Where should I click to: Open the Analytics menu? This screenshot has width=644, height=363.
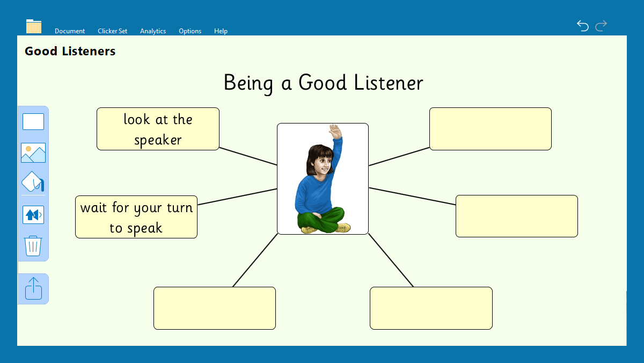coord(153,31)
